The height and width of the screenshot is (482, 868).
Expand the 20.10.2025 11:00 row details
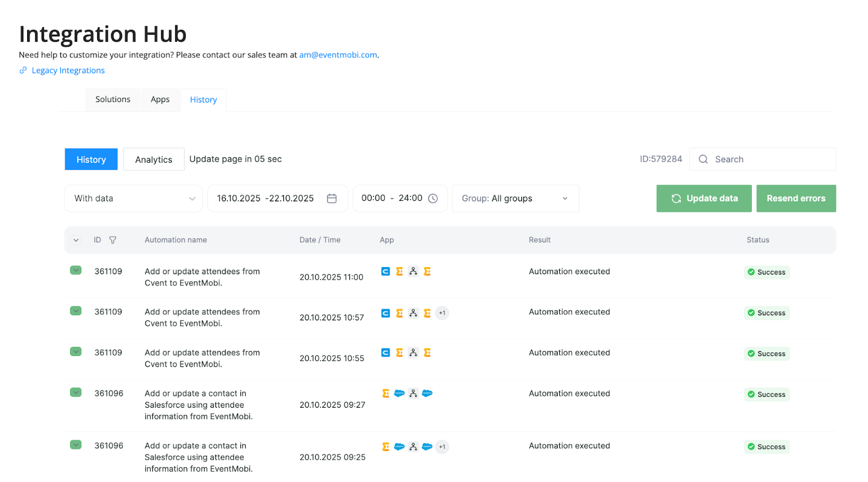click(76, 270)
